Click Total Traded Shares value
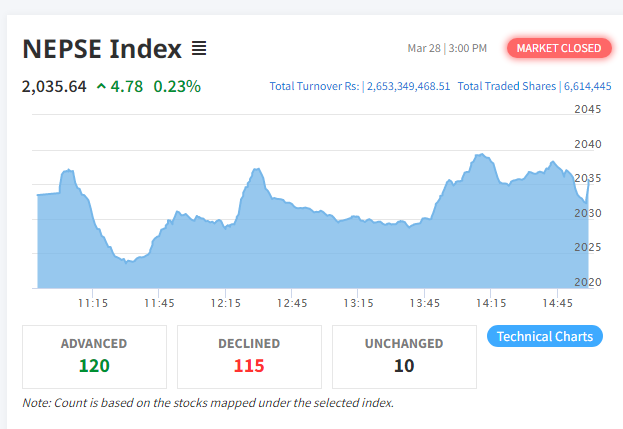This screenshot has height=429, width=623. point(588,86)
